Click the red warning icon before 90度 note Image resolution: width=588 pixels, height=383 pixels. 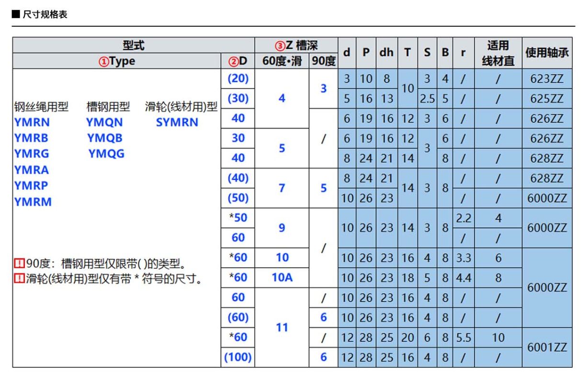tap(19, 264)
